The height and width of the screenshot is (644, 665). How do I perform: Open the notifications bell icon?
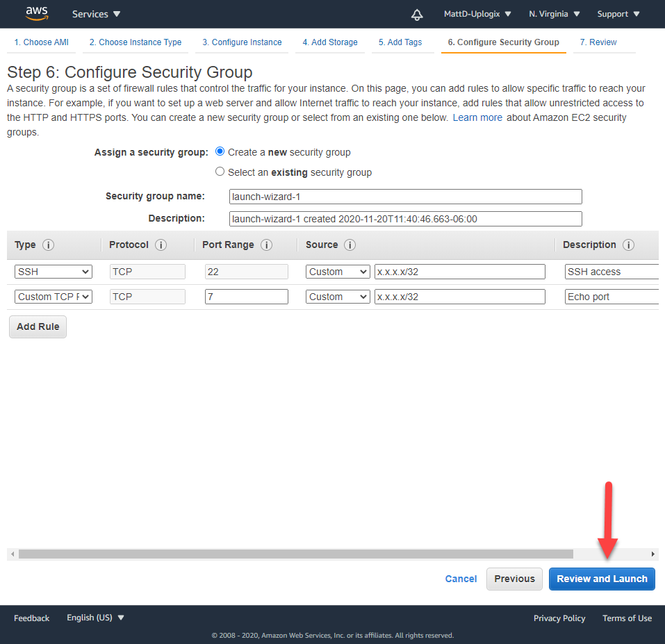417,14
